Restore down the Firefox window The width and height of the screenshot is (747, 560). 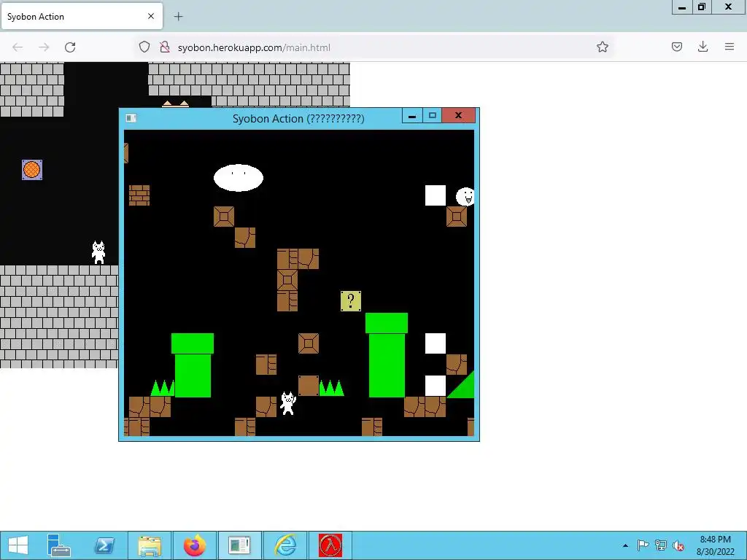pyautogui.click(x=702, y=7)
